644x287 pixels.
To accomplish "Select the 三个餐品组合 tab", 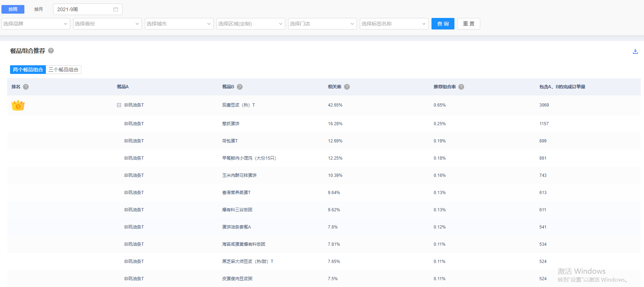I will [x=63, y=70].
